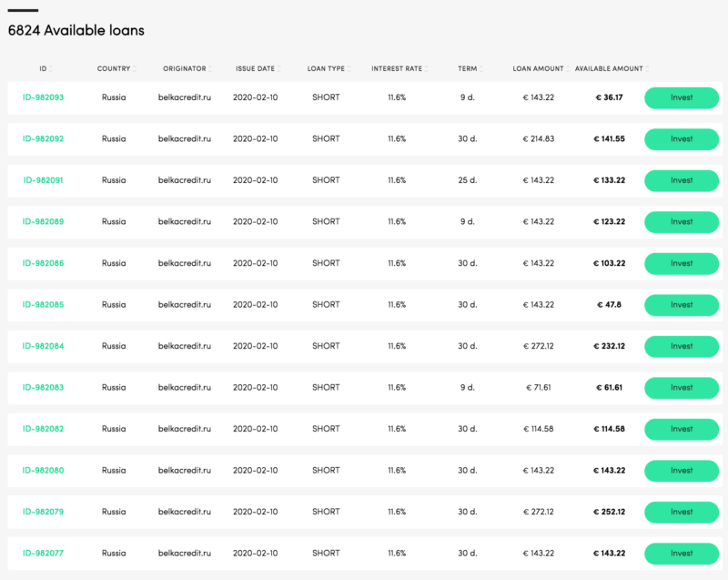
Task: Invest in loan ID-982083
Action: pos(682,388)
